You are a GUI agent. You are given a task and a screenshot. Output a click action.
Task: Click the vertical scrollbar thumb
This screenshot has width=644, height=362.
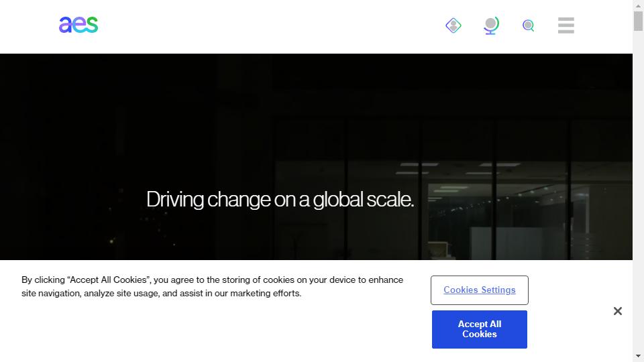pos(638,21)
